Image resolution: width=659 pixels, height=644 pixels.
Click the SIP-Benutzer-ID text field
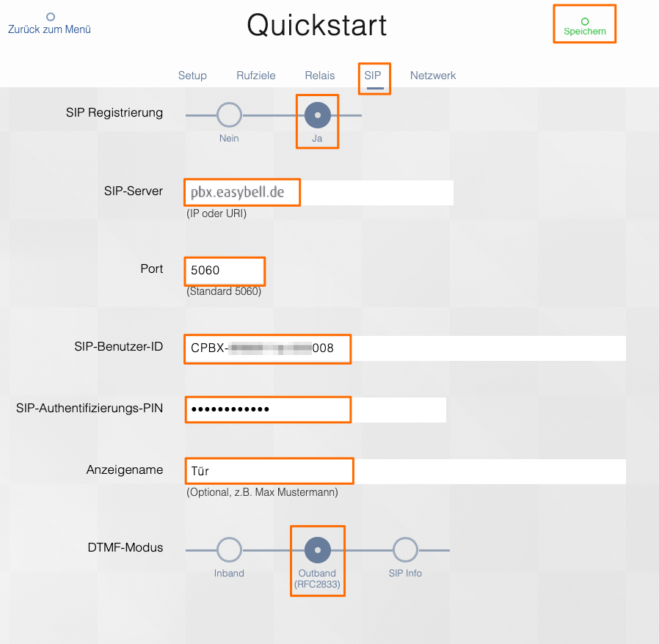coord(406,348)
